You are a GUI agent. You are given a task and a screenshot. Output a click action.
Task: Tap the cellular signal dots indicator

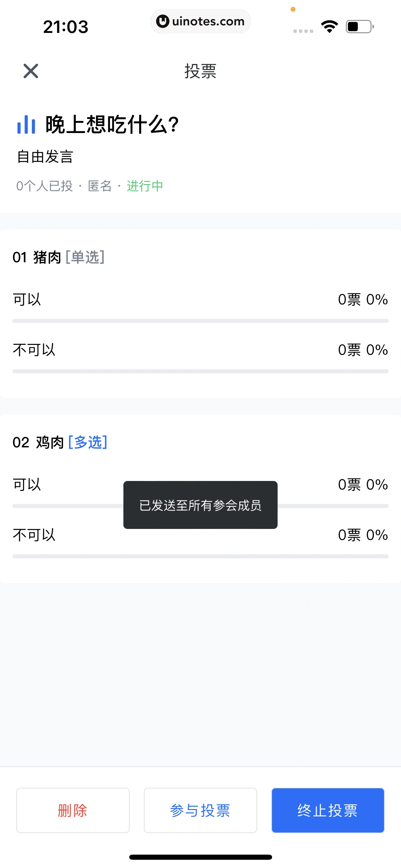pos(303,31)
